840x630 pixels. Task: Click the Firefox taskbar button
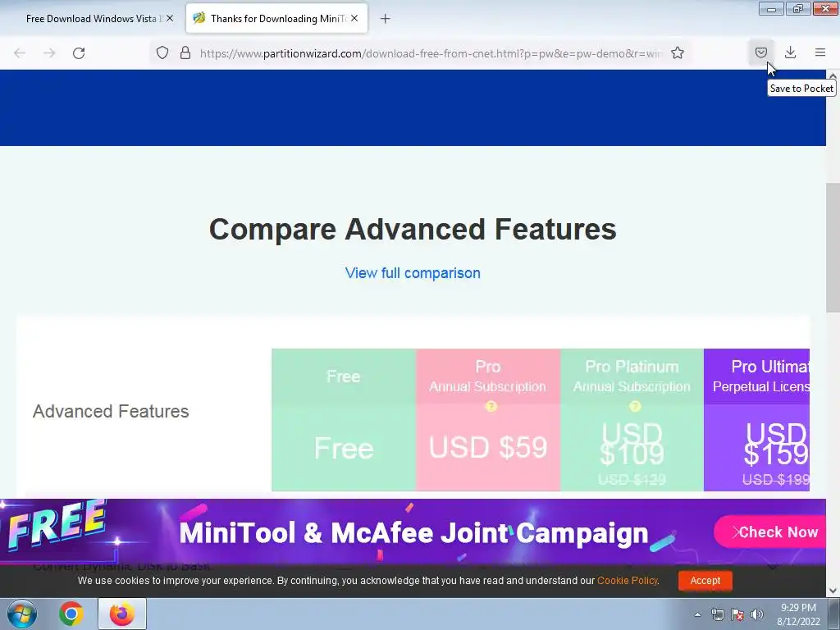coord(122,614)
